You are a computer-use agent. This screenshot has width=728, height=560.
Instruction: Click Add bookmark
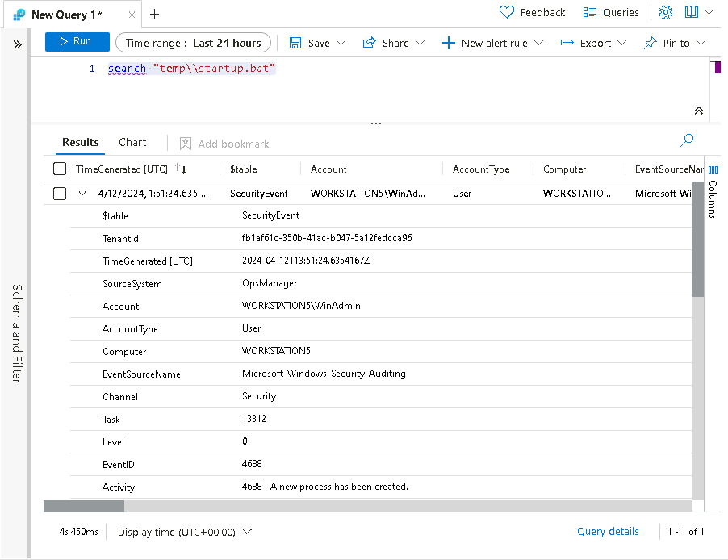[224, 144]
